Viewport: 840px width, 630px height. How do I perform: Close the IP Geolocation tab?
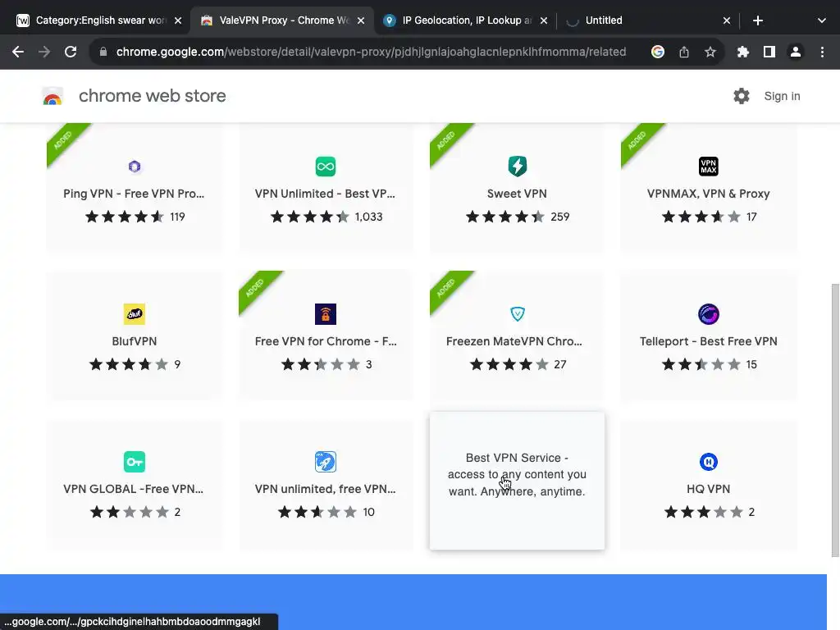(x=544, y=21)
